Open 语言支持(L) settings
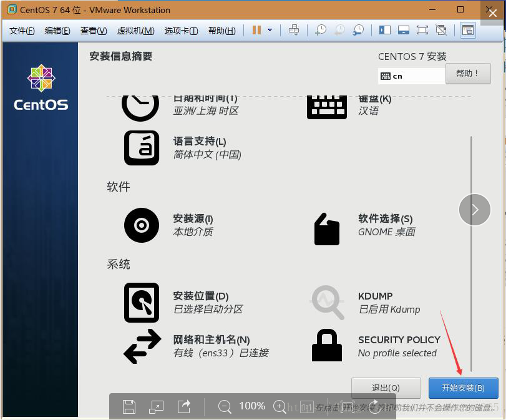Screen dimensions: 506x420 200,142
